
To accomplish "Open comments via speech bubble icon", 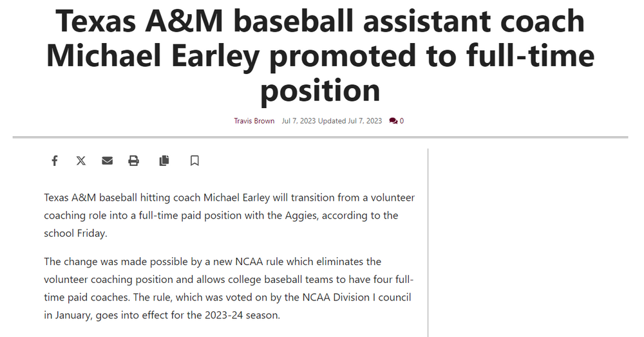I will tap(393, 121).
